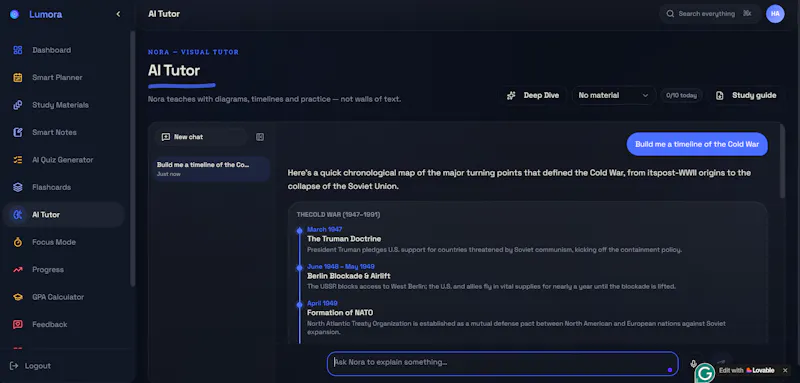This screenshot has width=800, height=383.
Task: Select AI Tutor in the sidebar
Action: [x=63, y=215]
